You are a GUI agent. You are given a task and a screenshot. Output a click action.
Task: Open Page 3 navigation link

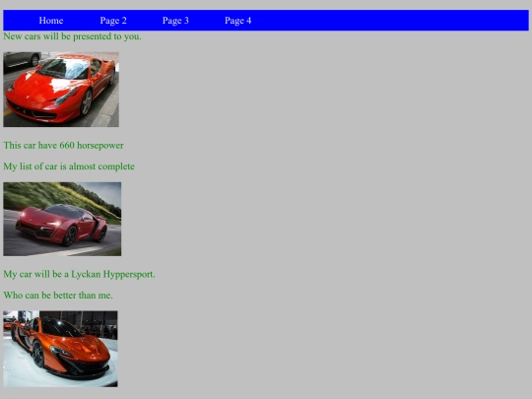pos(175,21)
